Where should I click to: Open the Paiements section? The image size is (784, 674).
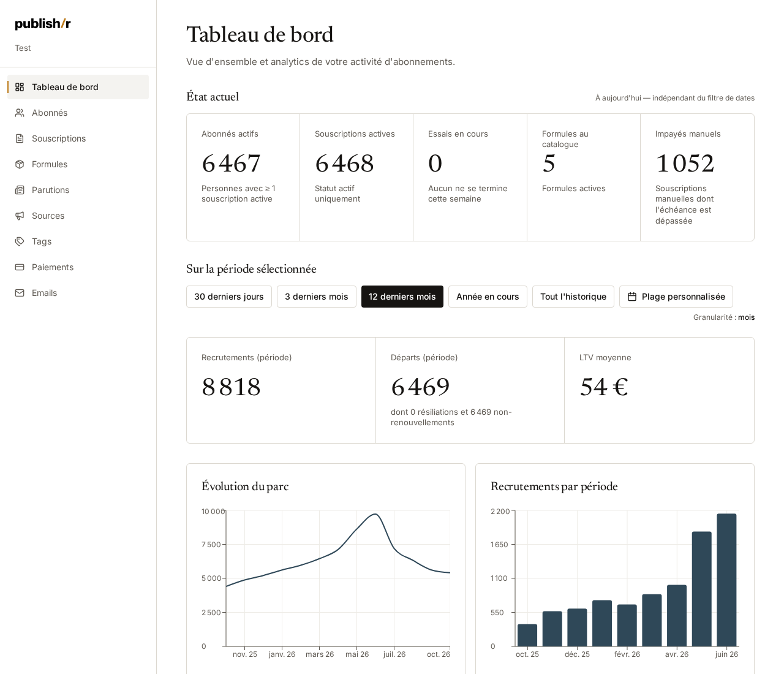tap(78, 267)
